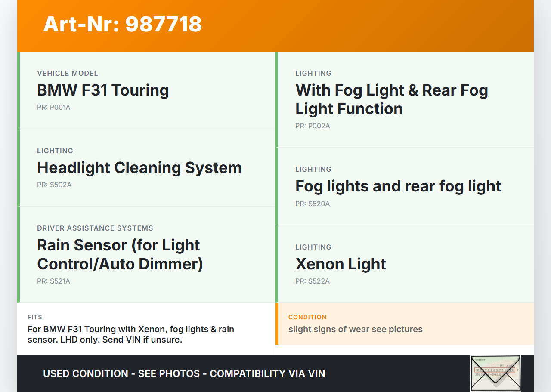Viewport: 551px width, 392px height.
Task: Click the slight signs of wear text
Action: click(356, 330)
